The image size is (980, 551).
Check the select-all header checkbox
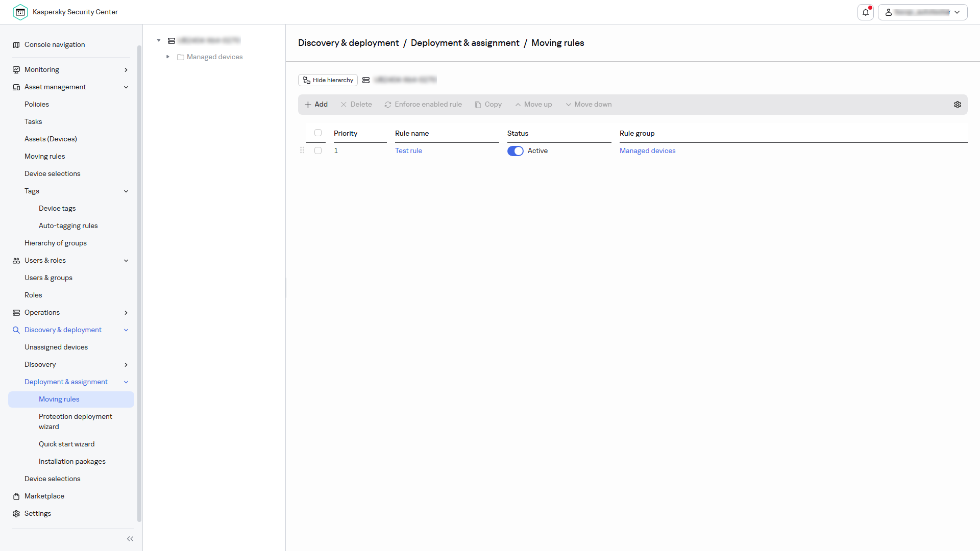point(318,133)
